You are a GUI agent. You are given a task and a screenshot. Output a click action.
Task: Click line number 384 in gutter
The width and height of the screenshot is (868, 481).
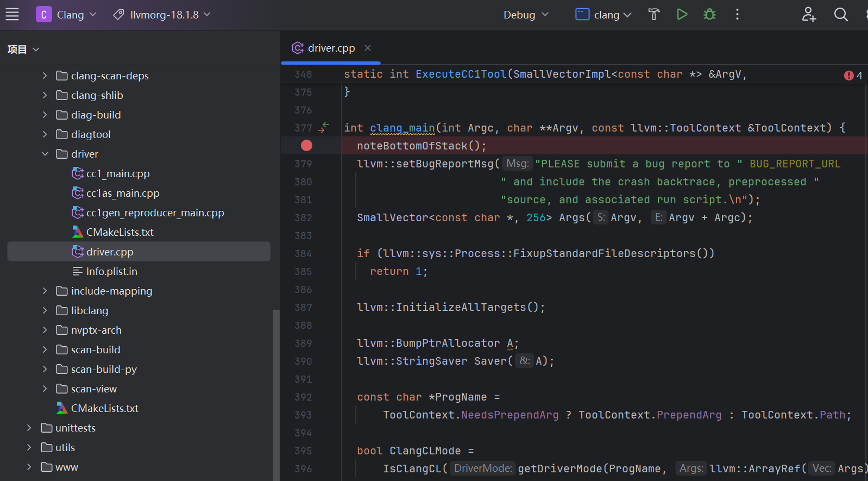click(x=303, y=253)
